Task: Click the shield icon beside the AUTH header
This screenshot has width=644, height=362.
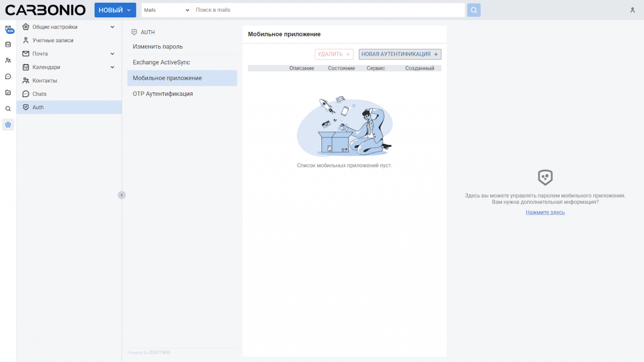Action: [x=134, y=32]
